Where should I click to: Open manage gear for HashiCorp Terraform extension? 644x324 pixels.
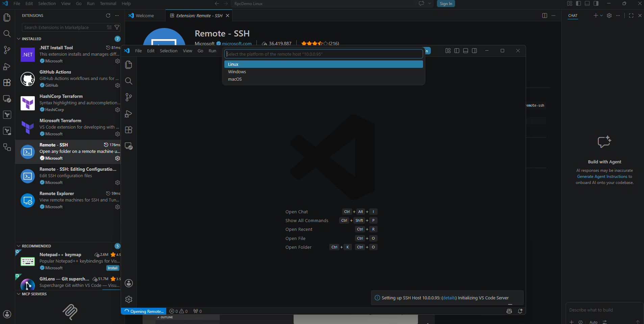coord(118,110)
